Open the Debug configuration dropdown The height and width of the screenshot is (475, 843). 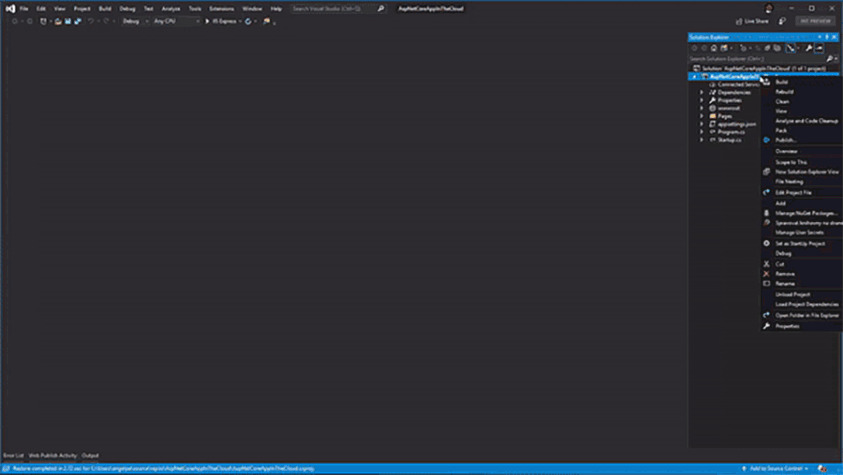point(133,21)
